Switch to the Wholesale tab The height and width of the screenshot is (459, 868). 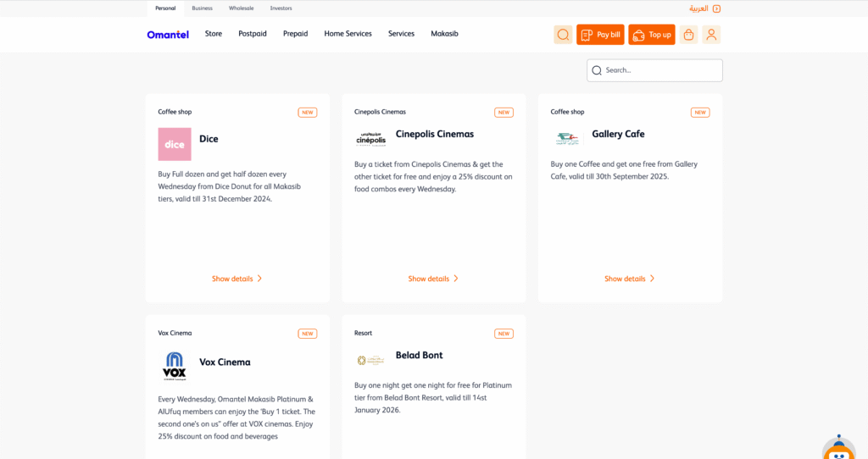coord(241,8)
